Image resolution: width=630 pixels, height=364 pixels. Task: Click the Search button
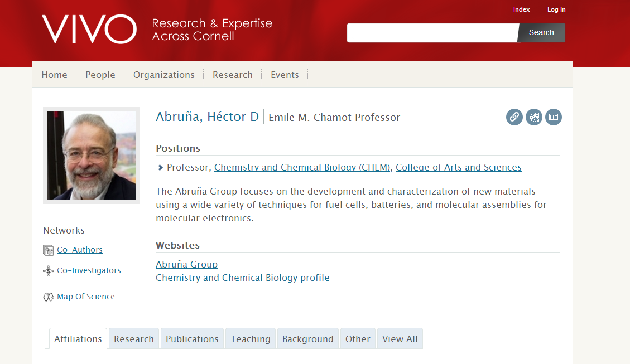click(x=541, y=32)
